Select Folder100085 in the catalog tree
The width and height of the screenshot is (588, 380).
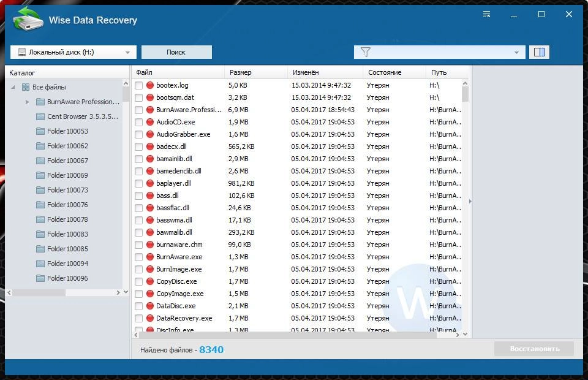click(67, 249)
